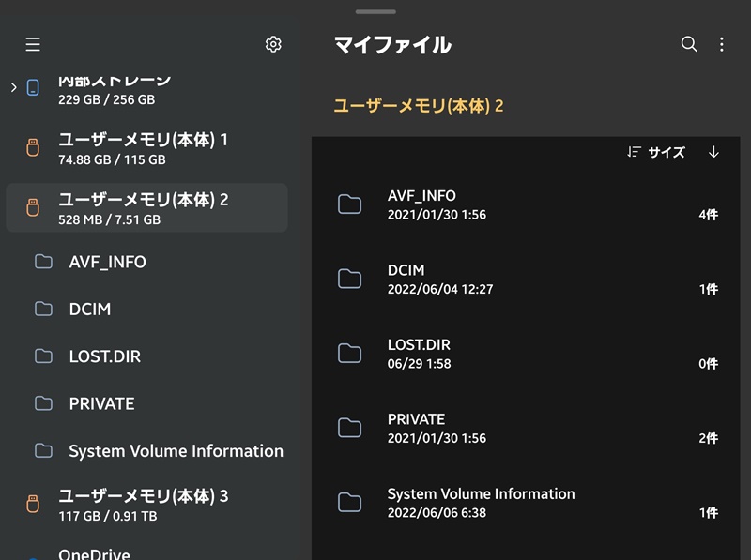This screenshot has width=751, height=560.
Task: Open settings via the gear icon
Action: pos(273,44)
